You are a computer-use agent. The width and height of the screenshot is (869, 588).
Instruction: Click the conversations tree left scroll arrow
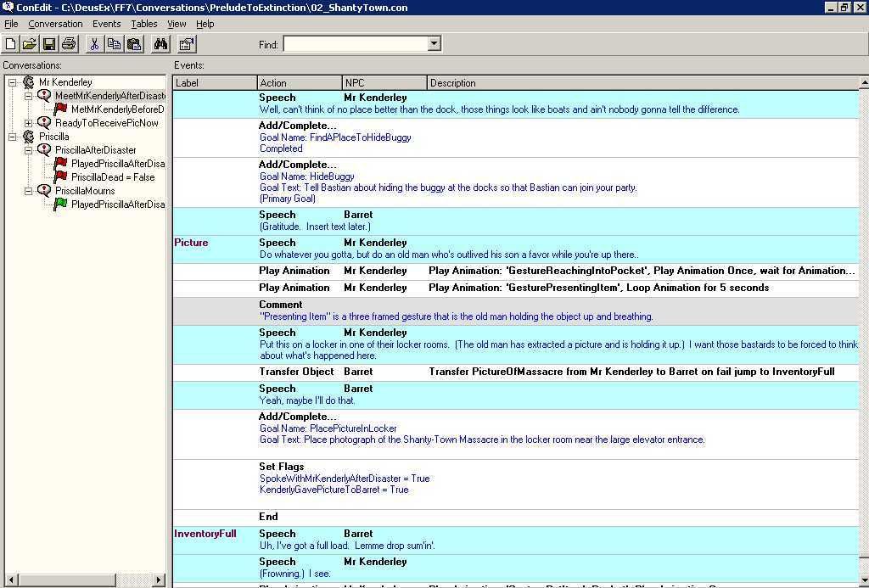(x=10, y=580)
